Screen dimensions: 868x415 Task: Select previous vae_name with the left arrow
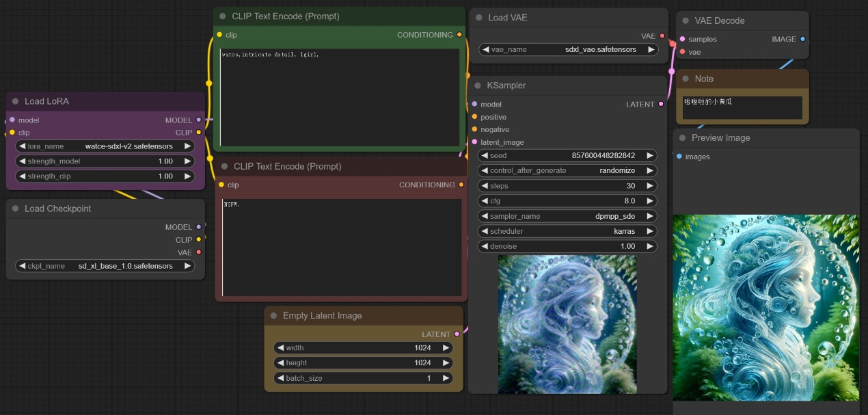[485, 50]
